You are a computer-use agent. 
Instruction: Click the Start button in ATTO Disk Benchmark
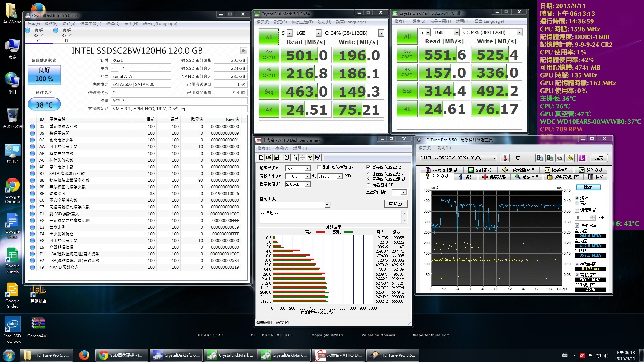[x=395, y=204]
